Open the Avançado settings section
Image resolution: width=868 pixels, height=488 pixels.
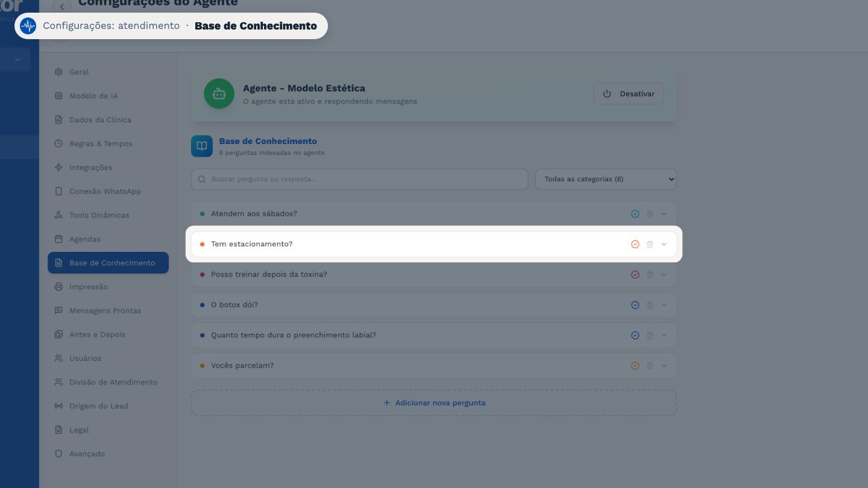(x=108, y=454)
